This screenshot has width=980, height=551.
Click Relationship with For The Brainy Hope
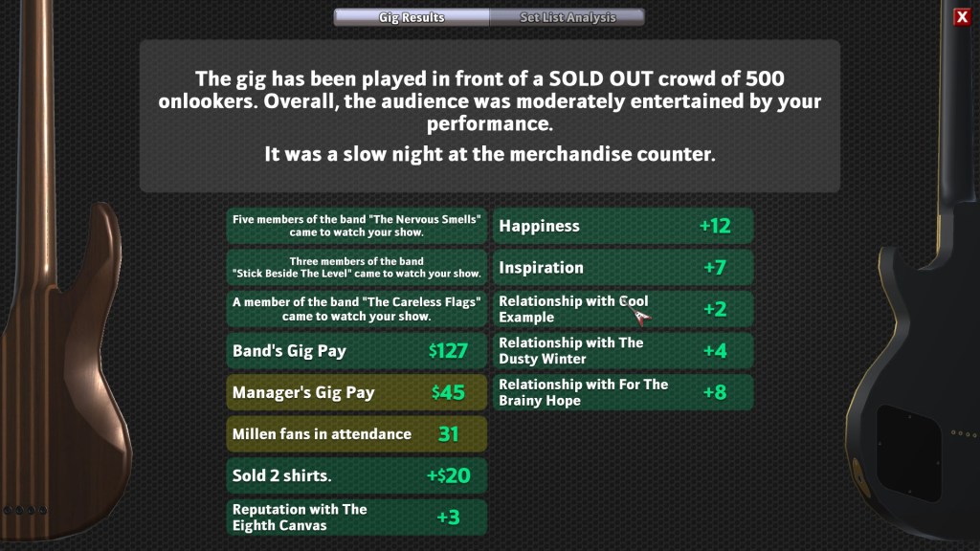tap(624, 392)
